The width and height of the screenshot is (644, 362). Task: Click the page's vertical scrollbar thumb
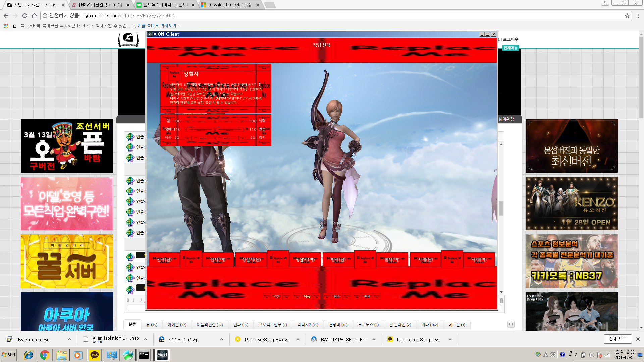point(641,77)
